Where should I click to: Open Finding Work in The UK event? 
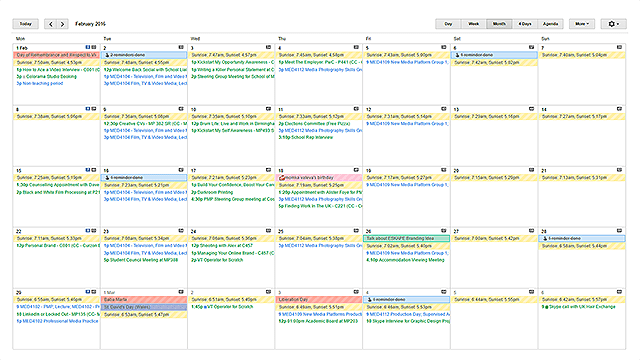coord(320,206)
